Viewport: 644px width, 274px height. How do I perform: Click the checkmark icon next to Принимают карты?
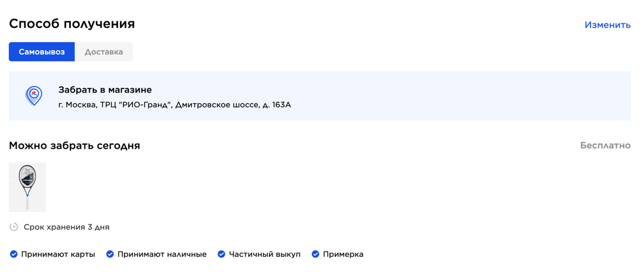14,255
